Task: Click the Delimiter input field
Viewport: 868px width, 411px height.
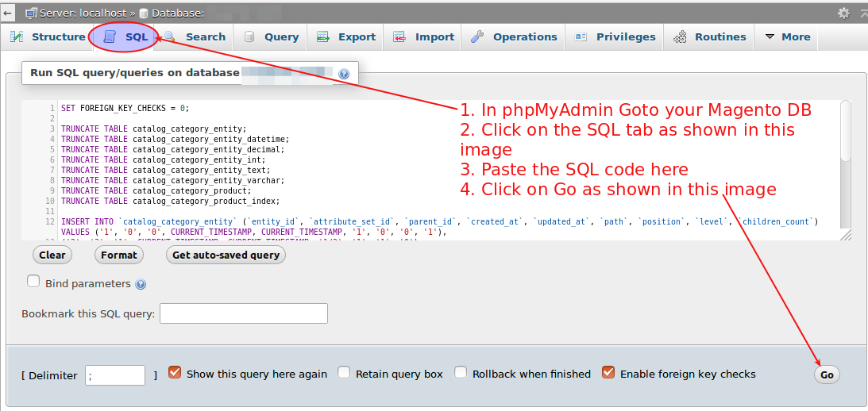Action: pyautogui.click(x=115, y=375)
